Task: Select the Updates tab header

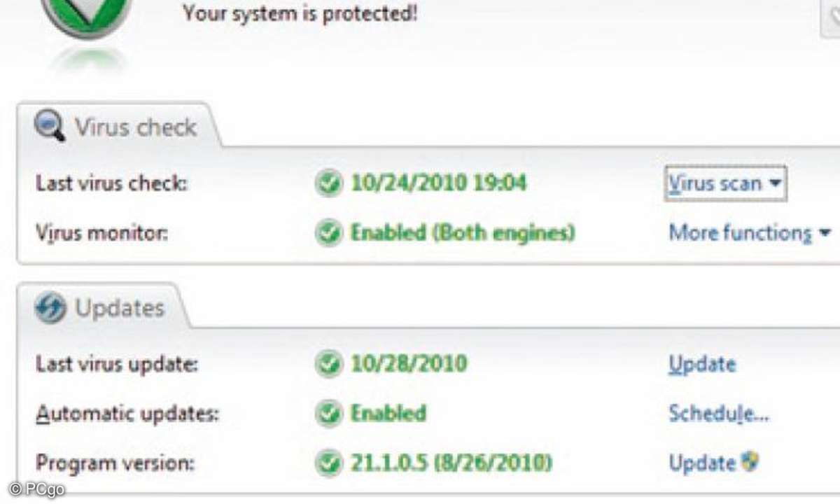Action: (x=101, y=308)
